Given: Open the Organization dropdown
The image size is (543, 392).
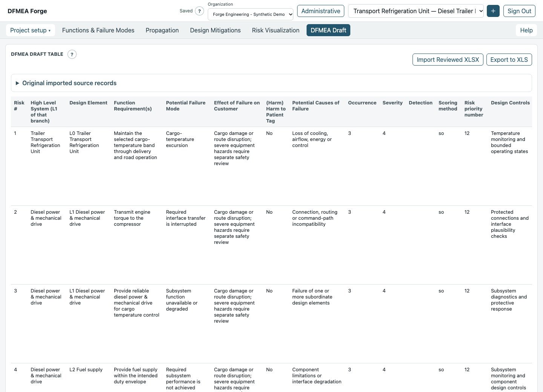Looking at the screenshot, I should [250, 14].
